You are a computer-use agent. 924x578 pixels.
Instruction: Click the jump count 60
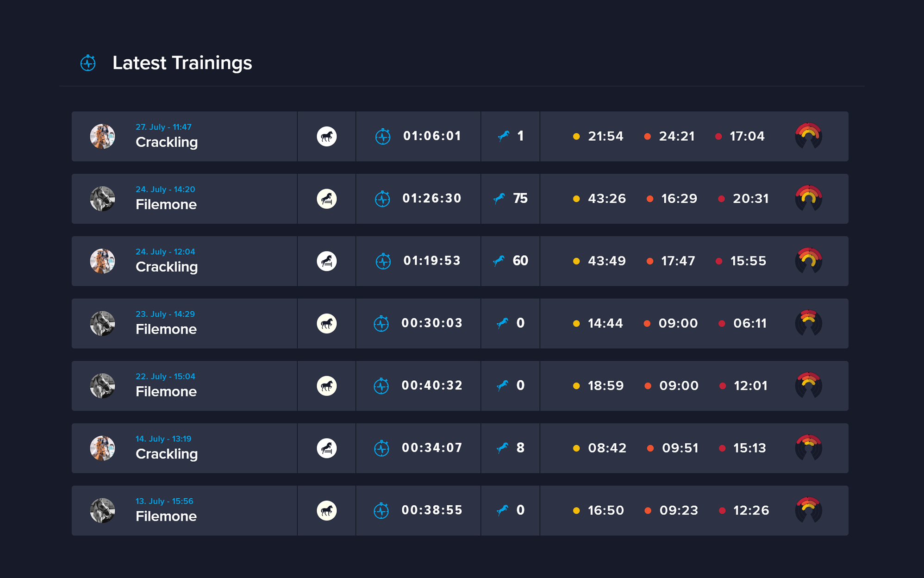(x=520, y=261)
